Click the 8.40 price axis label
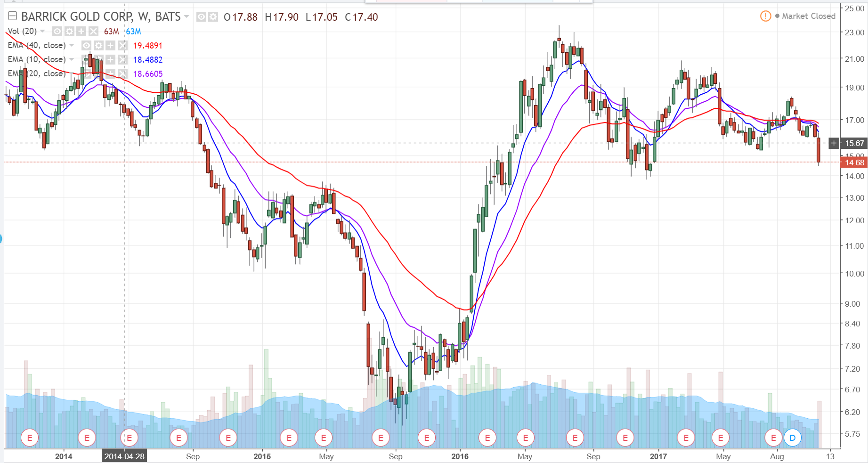The height and width of the screenshot is (463, 868). pyautogui.click(x=853, y=324)
